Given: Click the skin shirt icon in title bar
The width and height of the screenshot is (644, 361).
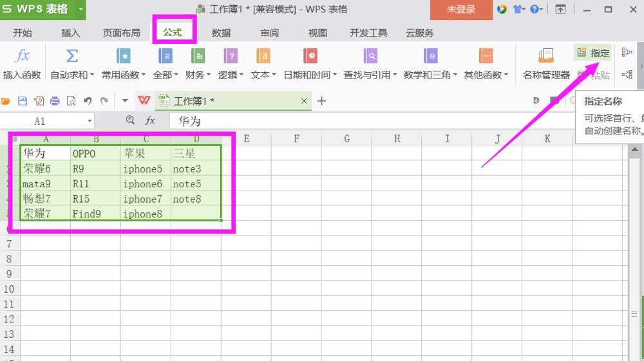Looking at the screenshot, I should point(518,9).
